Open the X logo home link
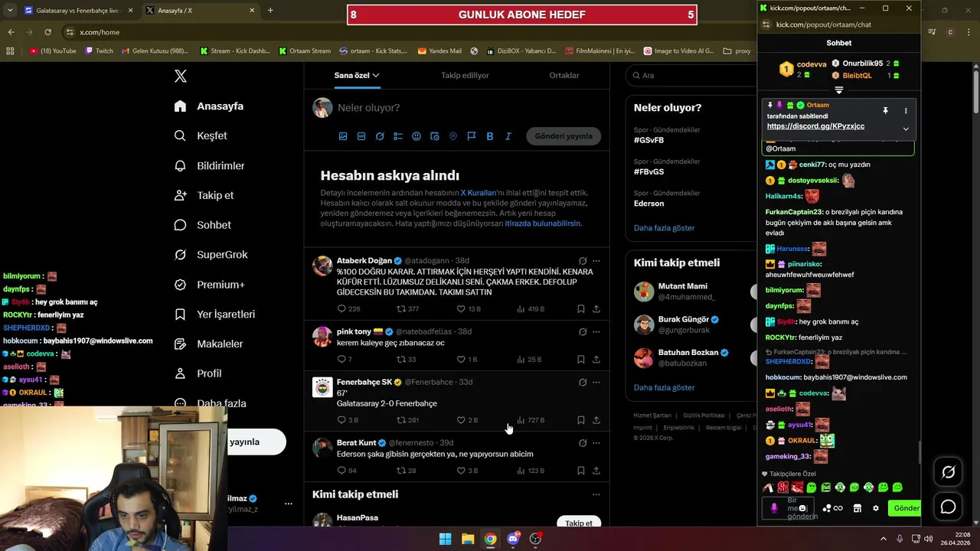The image size is (980, 551). click(180, 76)
